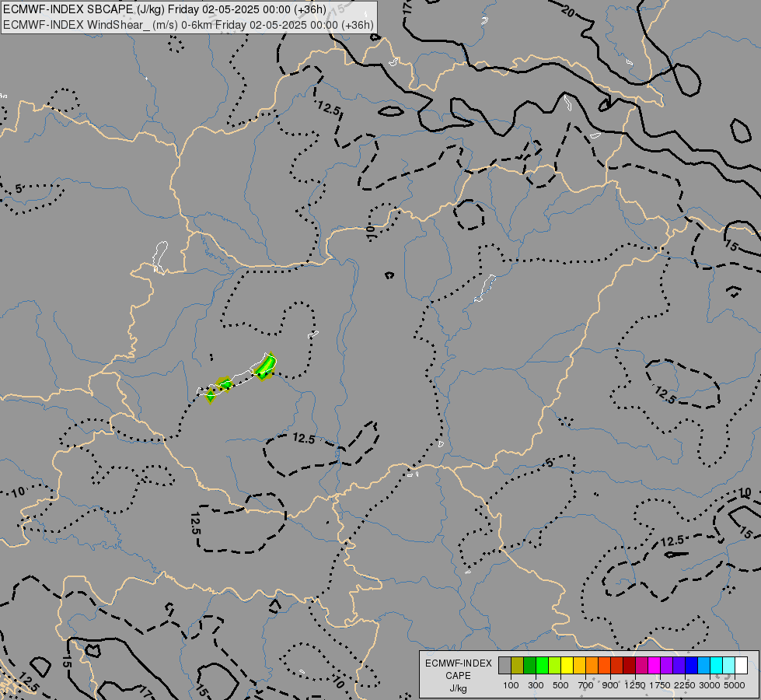Click the pale cyan swatch beside white
Viewport: 761px width, 700px height.
pos(729,666)
